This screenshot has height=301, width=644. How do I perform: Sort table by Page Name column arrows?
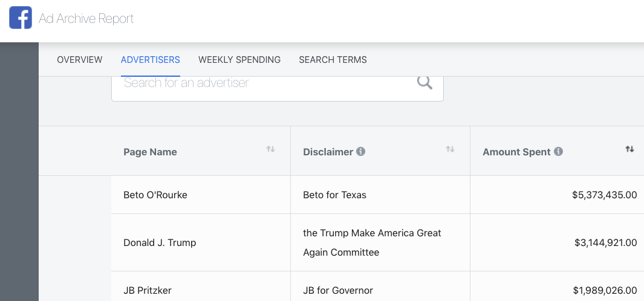[270, 149]
